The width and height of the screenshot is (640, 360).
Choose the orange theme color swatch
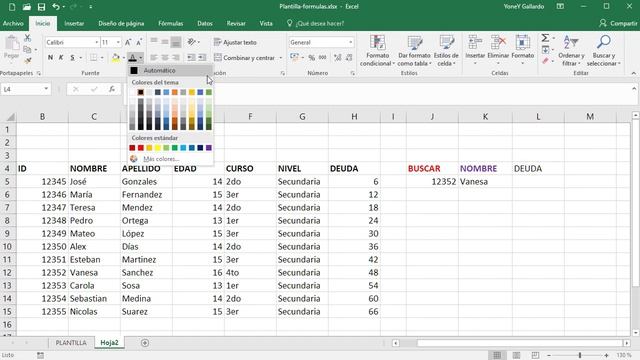click(175, 92)
